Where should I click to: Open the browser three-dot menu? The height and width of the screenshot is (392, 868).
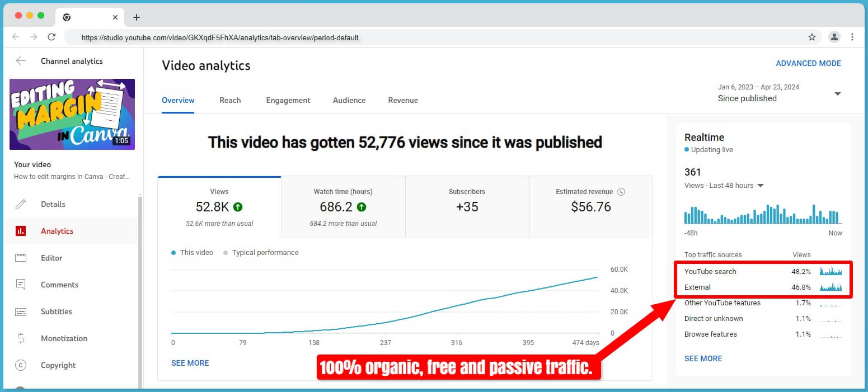point(852,37)
